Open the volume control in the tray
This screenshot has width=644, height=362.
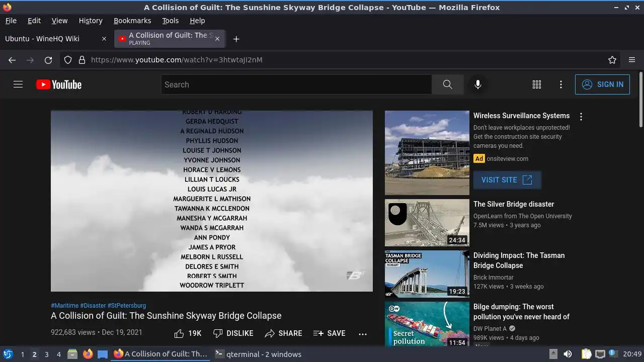(x=568, y=354)
